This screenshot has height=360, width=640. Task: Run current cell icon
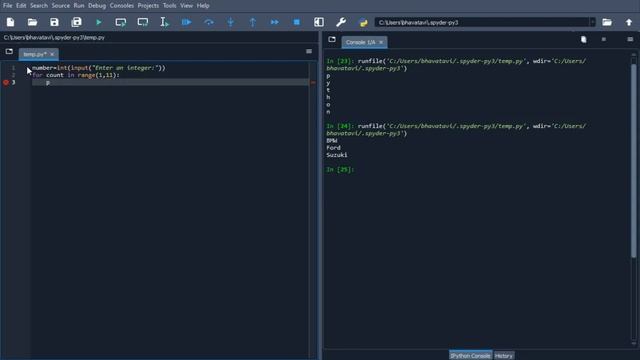tap(120, 22)
